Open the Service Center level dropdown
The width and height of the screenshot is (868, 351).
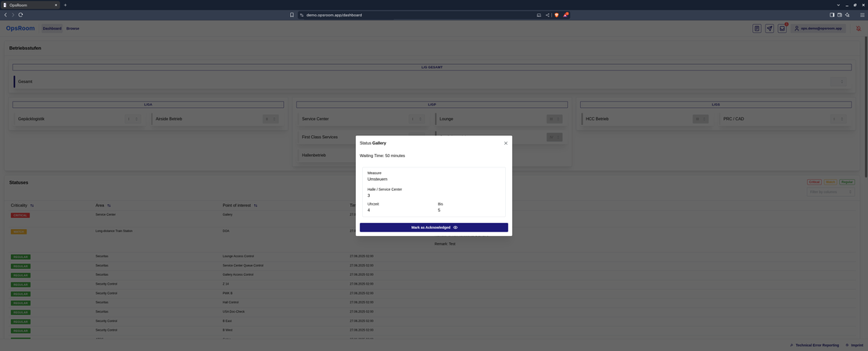click(418, 119)
